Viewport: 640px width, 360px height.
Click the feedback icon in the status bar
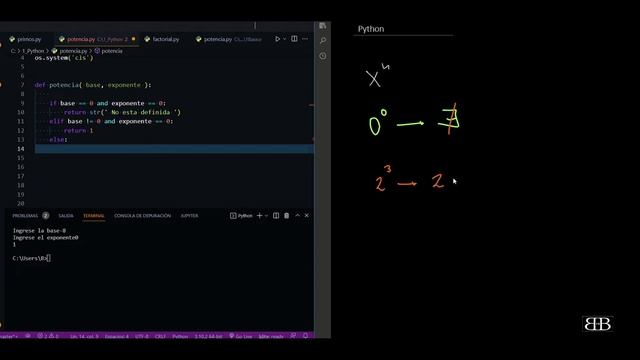[x=293, y=336]
